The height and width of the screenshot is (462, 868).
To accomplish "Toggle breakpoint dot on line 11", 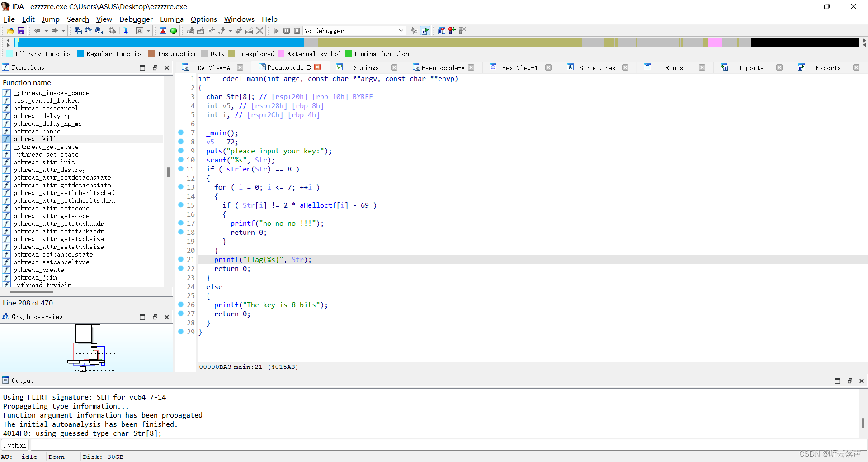I will coord(181,169).
